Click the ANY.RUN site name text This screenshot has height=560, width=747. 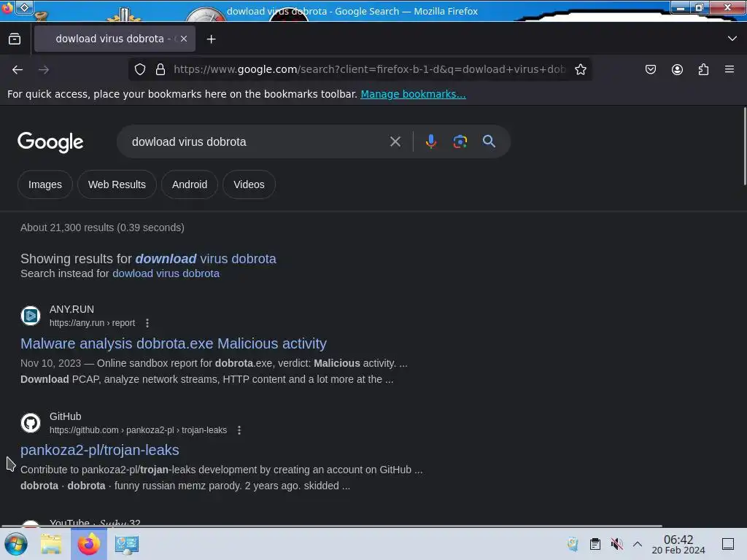click(x=72, y=309)
